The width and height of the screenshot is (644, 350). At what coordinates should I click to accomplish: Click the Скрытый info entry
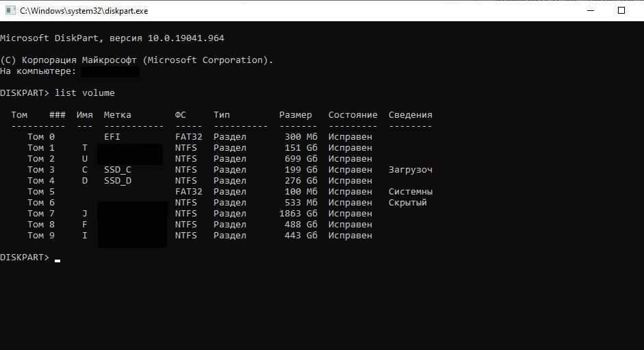[407, 202]
